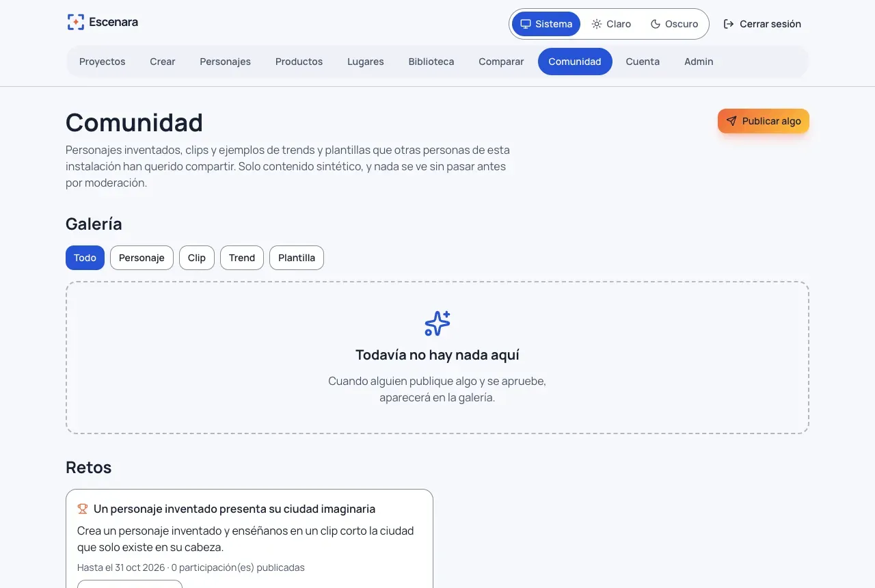Filter gallery by Clip

pyautogui.click(x=197, y=258)
